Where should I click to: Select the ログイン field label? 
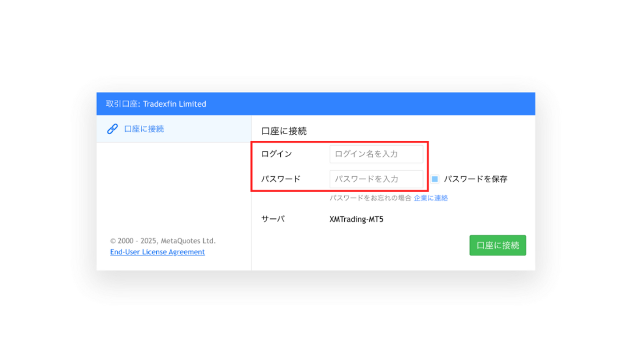275,154
